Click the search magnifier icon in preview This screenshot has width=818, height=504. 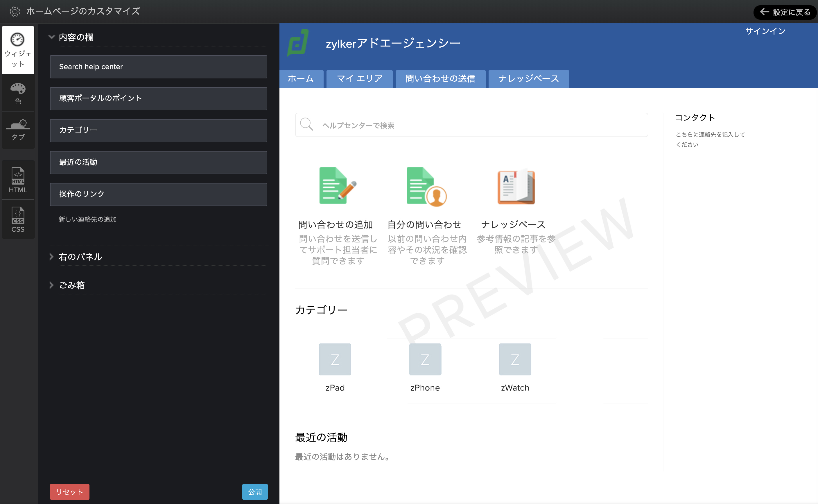[x=306, y=124]
